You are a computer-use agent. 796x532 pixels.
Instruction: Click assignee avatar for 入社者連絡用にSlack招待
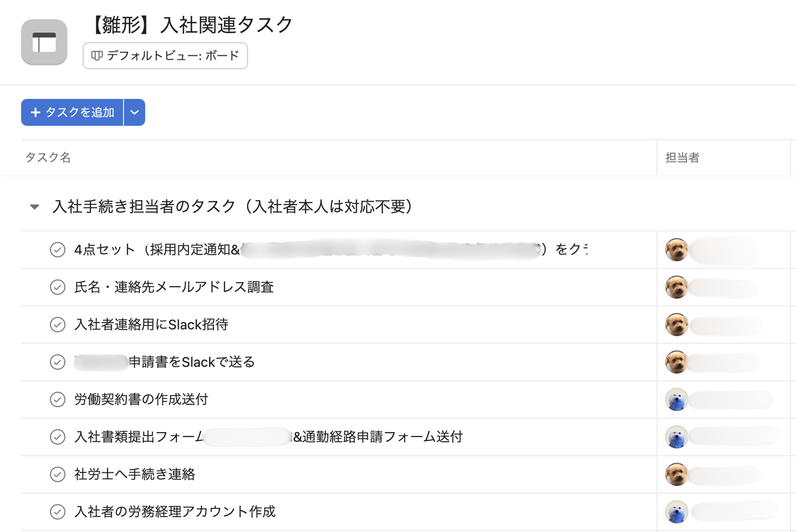[677, 324]
